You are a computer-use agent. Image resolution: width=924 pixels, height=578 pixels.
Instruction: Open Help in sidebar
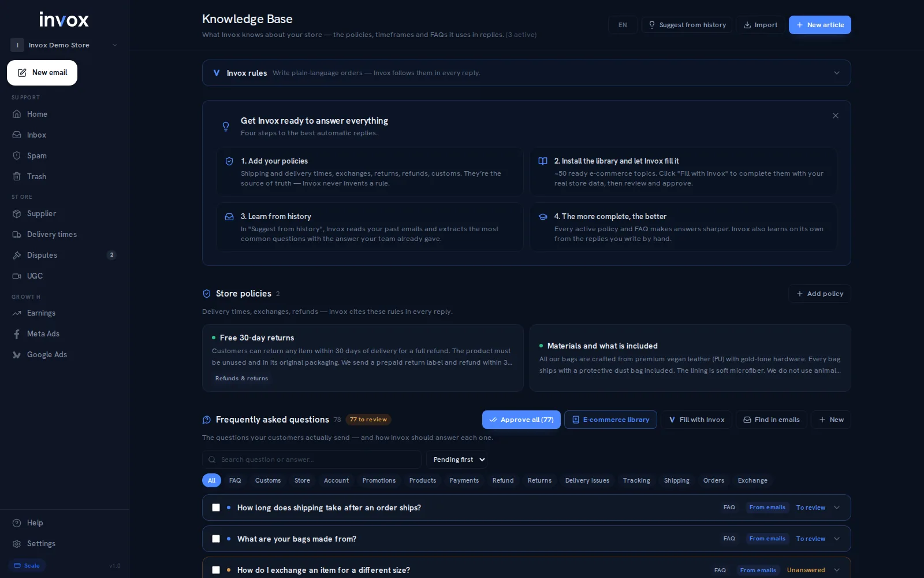point(64,523)
